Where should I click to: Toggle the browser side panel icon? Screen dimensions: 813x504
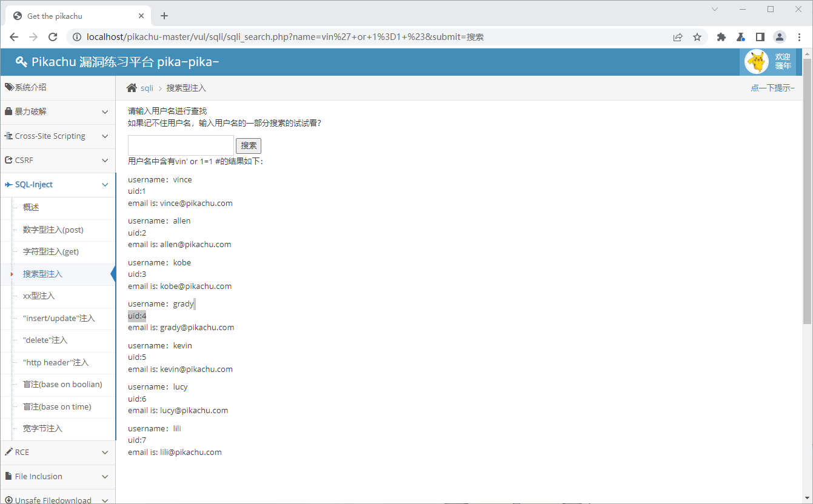click(760, 37)
